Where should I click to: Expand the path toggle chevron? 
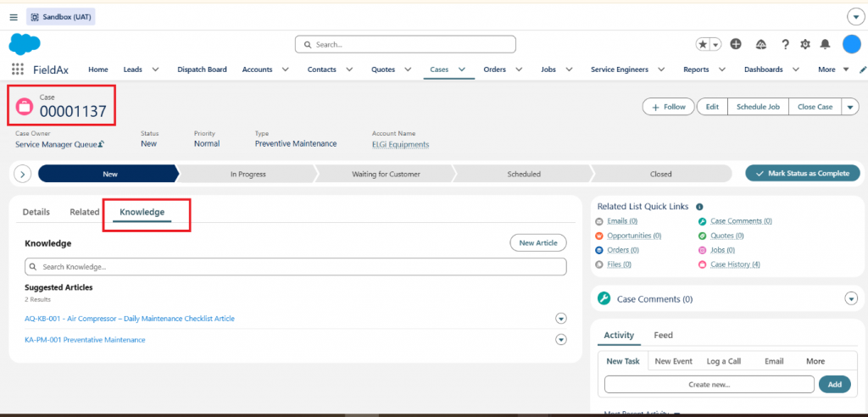pos(22,174)
